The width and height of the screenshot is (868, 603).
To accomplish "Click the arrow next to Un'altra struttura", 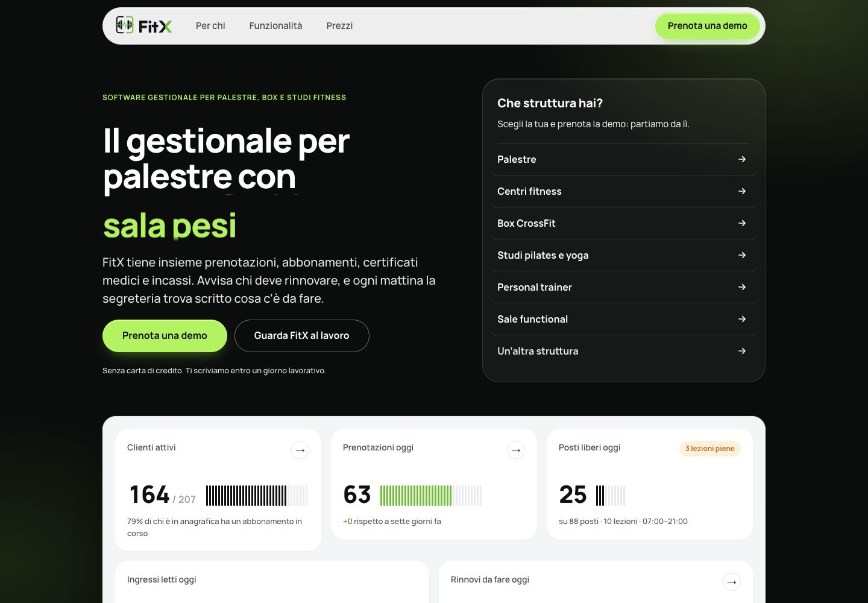I will click(x=742, y=351).
